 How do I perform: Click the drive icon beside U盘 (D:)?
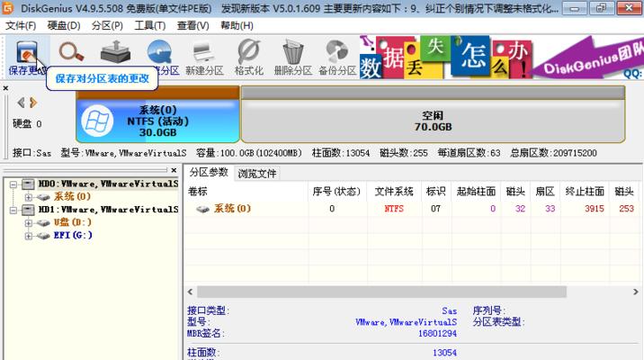tap(43, 223)
